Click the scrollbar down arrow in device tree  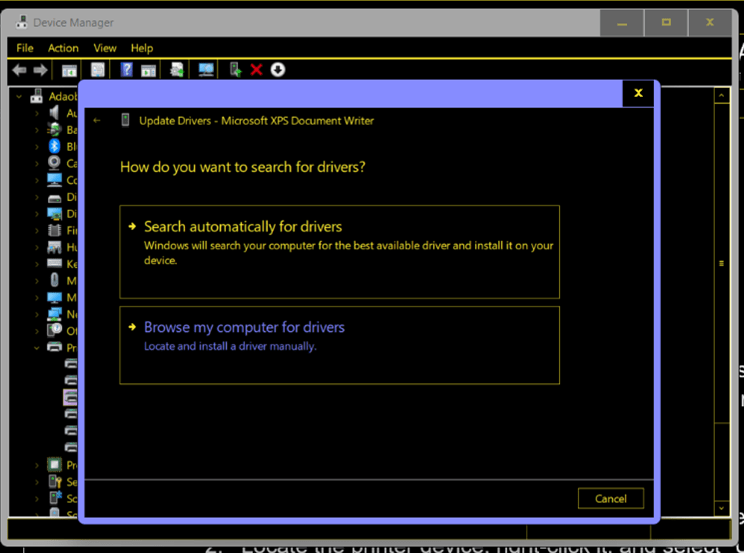(721, 508)
